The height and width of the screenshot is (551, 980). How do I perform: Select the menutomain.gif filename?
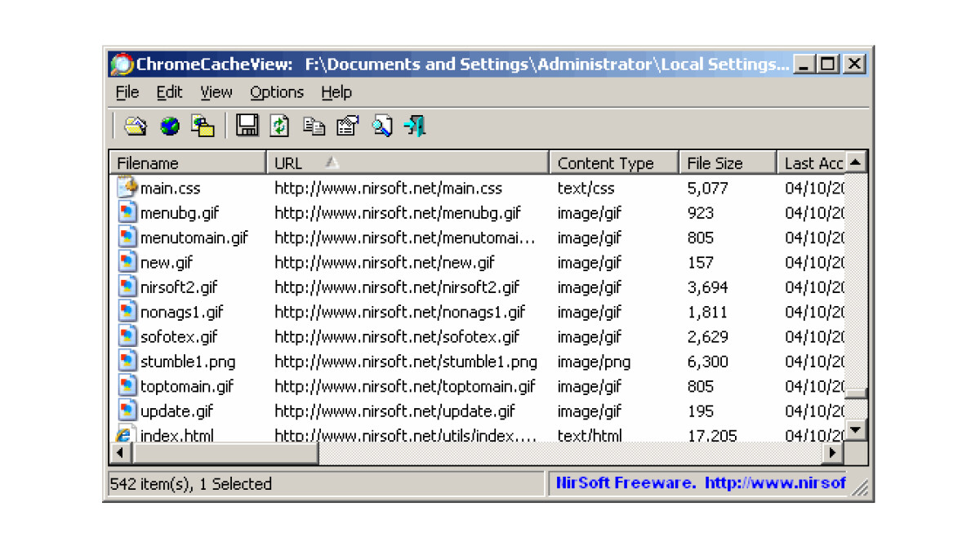[x=194, y=238]
